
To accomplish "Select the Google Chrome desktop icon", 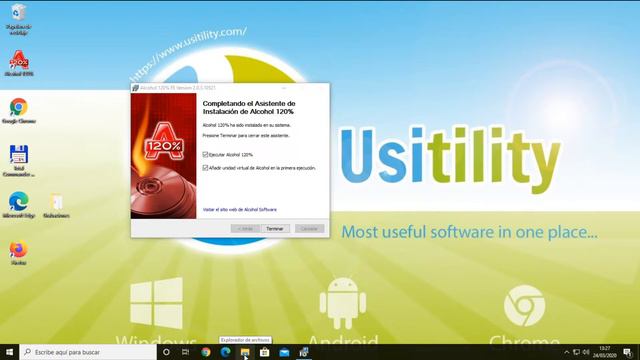I will (x=18, y=111).
